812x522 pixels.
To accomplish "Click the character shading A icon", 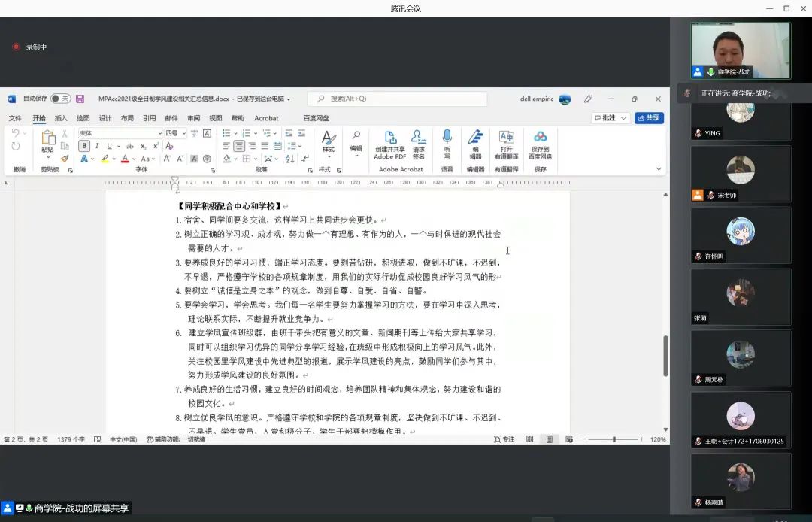I will click(194, 159).
